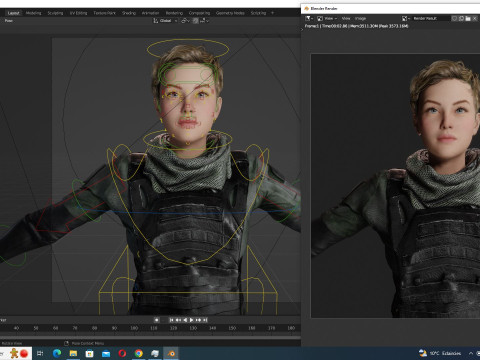Show hidden system tray icons
Image resolution: width=480 pixels, height=360 pixels.
471,353
